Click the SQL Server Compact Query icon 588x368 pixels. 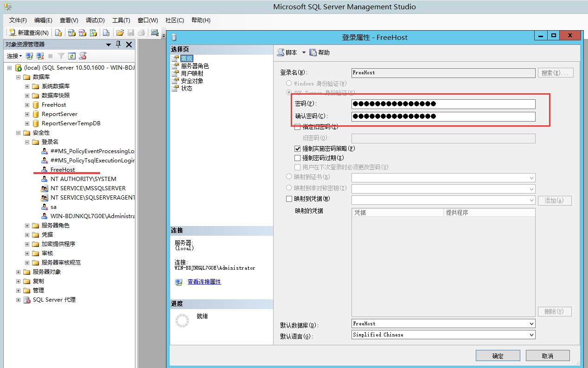(x=106, y=32)
